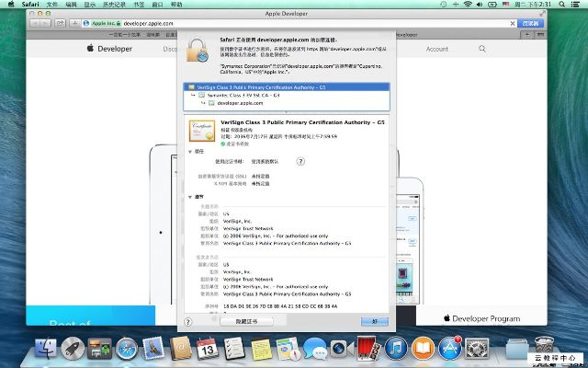The height and width of the screenshot is (368, 588).
Task: Select the developer.apple.com certificate row
Action: [x=287, y=103]
